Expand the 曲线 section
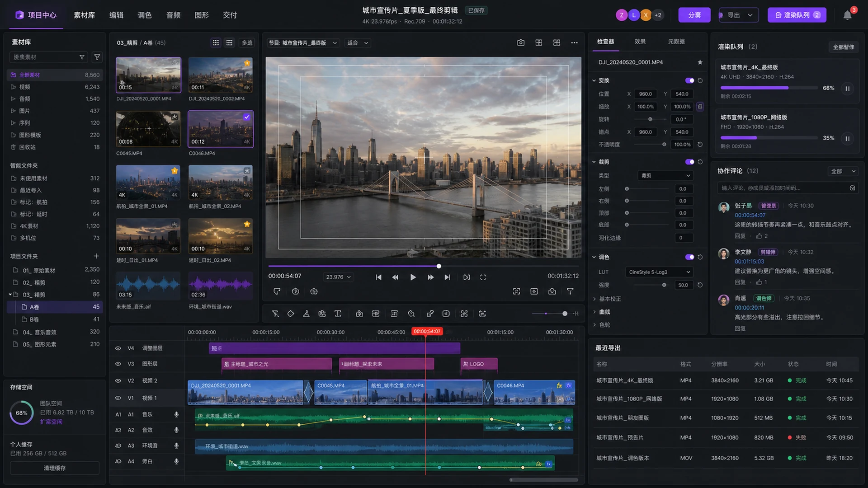The width and height of the screenshot is (868, 488). tap(602, 312)
